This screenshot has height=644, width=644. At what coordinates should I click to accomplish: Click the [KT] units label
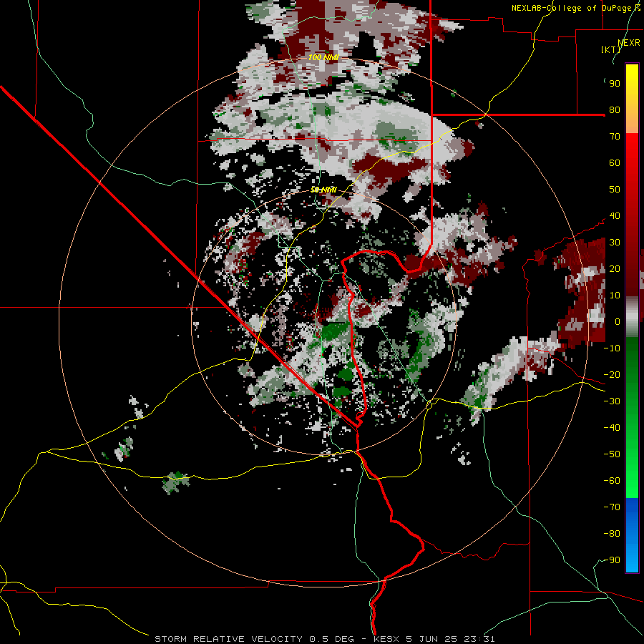[x=610, y=49]
